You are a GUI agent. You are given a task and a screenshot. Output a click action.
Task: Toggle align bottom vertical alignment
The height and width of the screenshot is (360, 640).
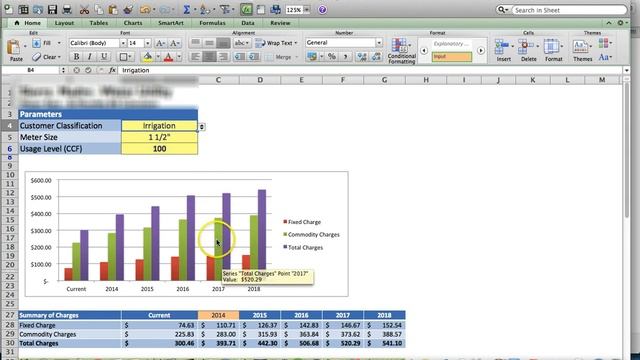[223, 42]
